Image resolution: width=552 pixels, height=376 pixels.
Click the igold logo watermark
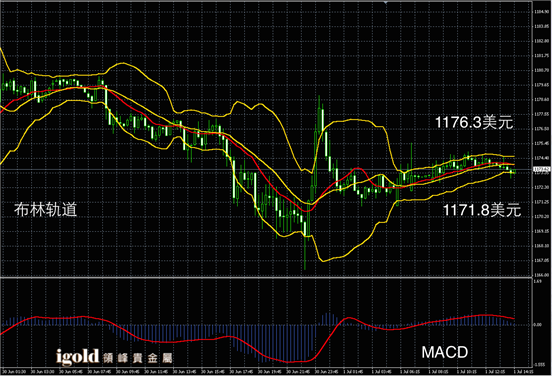(78, 356)
